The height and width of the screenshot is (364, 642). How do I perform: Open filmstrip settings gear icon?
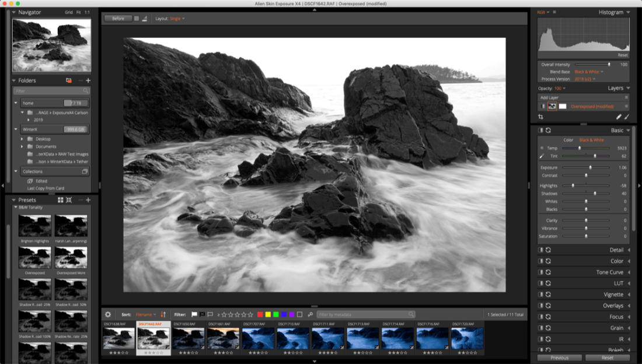coord(107,314)
